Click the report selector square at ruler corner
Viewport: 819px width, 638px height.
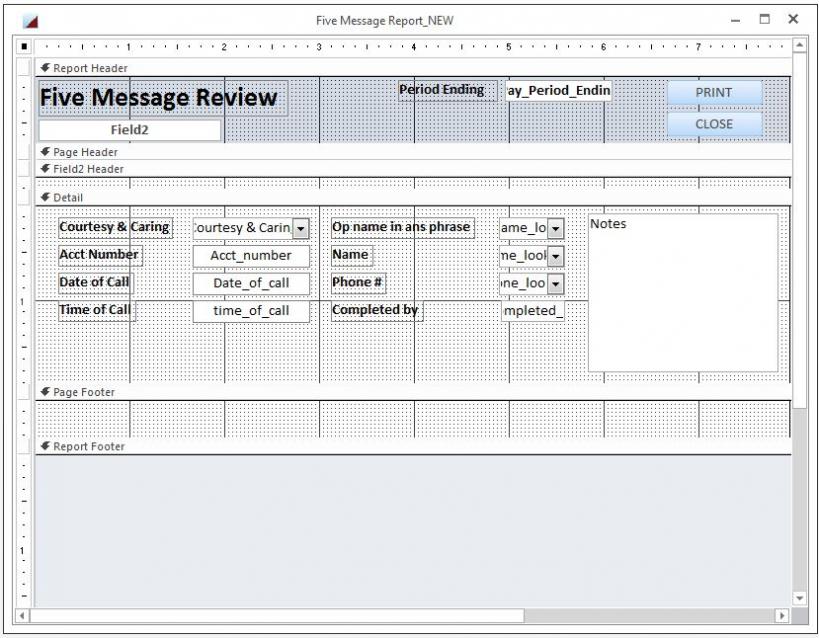[24, 47]
